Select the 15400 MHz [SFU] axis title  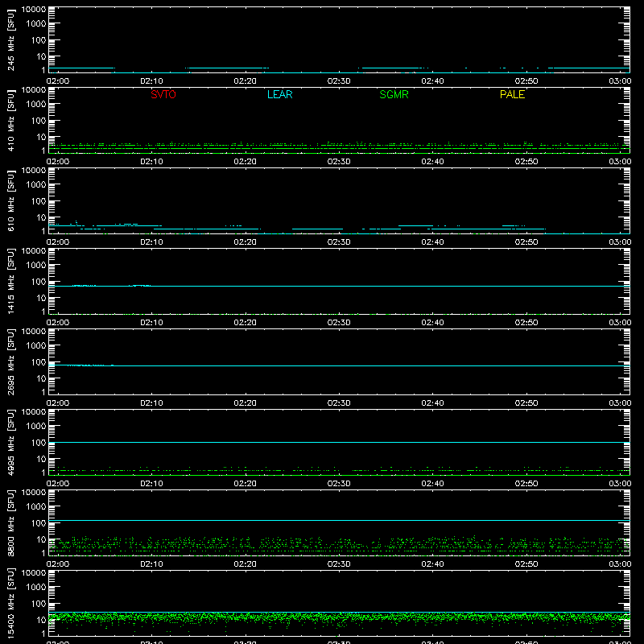click(x=10, y=603)
